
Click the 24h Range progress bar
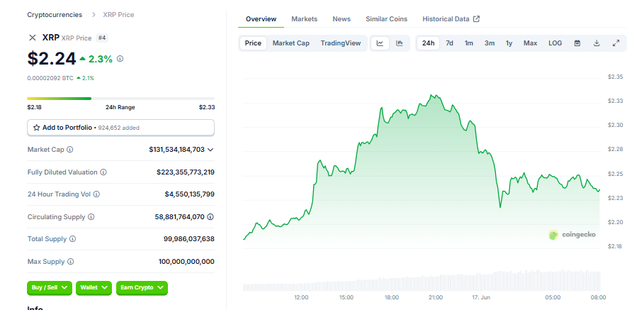(x=120, y=99)
